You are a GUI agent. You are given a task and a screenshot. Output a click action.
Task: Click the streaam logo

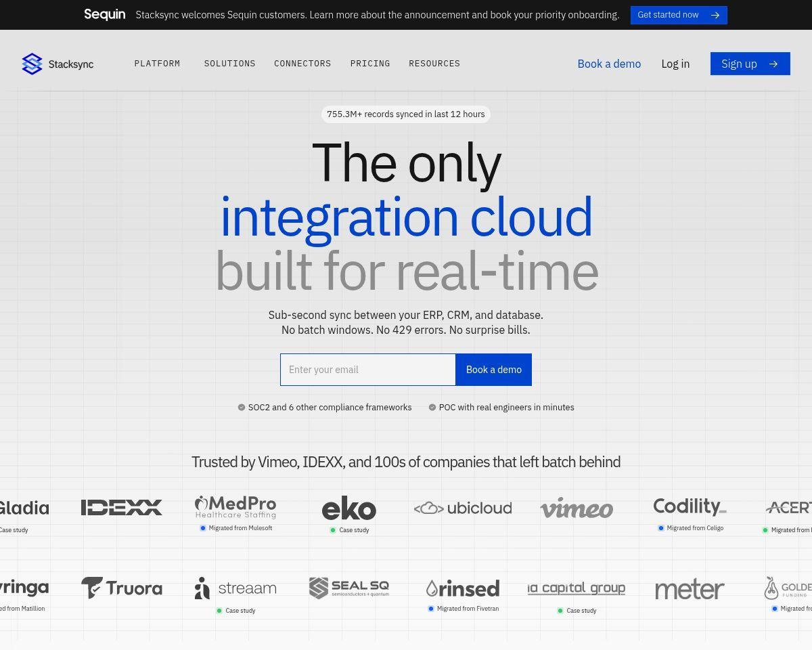point(235,588)
